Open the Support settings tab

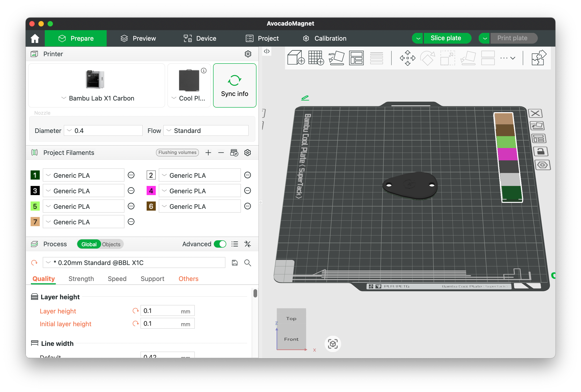pyautogui.click(x=152, y=279)
